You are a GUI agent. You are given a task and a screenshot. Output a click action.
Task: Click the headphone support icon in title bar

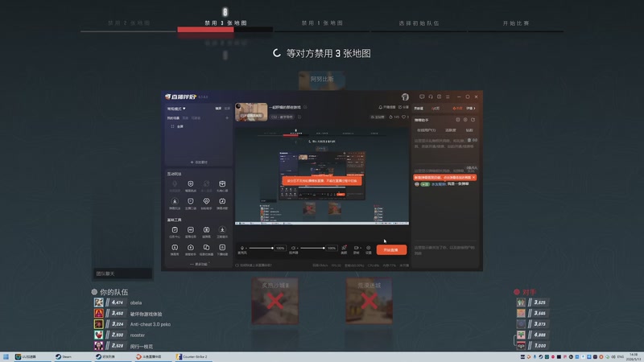click(x=431, y=97)
